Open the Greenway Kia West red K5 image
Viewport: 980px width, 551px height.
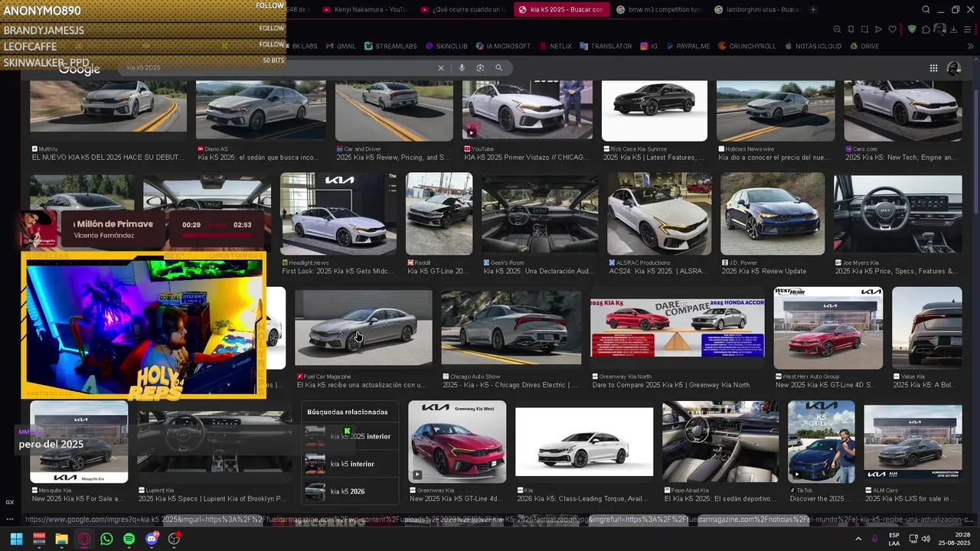[x=457, y=442]
